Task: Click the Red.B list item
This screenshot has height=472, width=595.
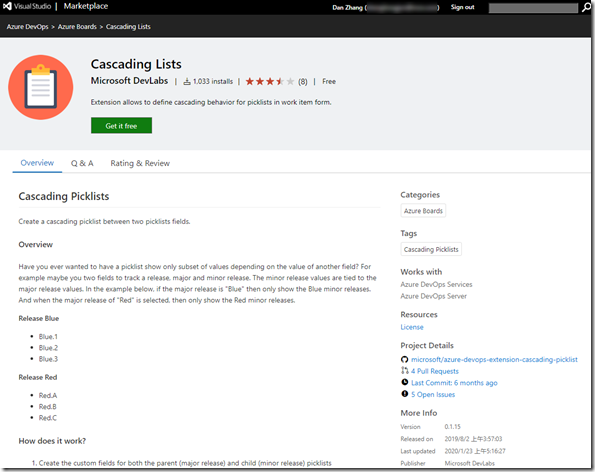Action: tap(47, 406)
